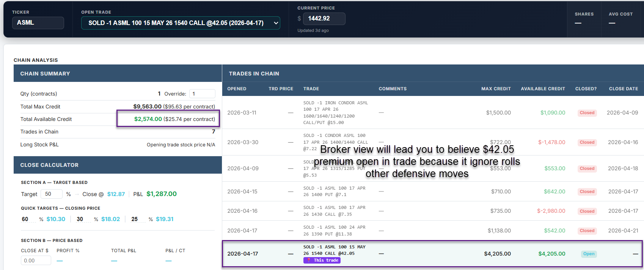The height and width of the screenshot is (270, 644).
Task: Select the 30% quick target field
Action: (83, 219)
